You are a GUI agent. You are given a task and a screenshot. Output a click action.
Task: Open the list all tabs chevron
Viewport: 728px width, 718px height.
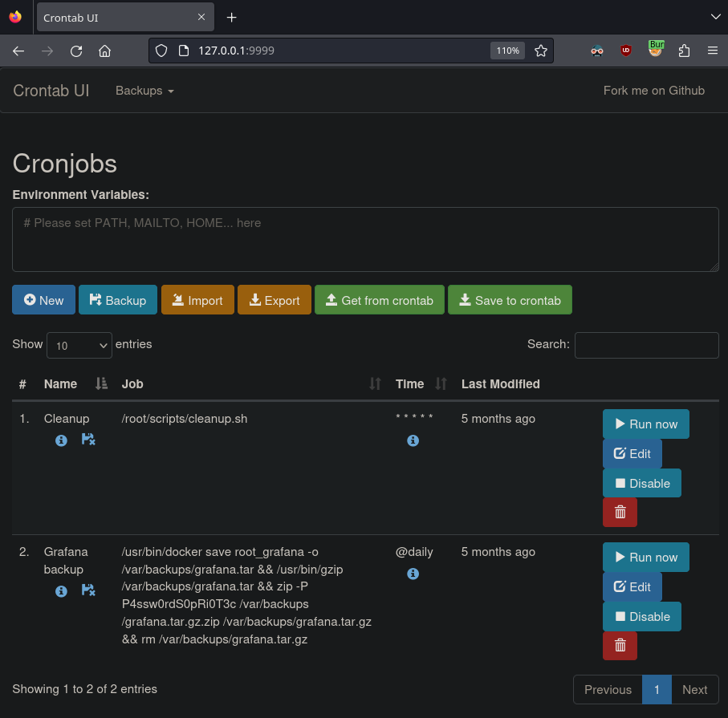click(x=715, y=17)
